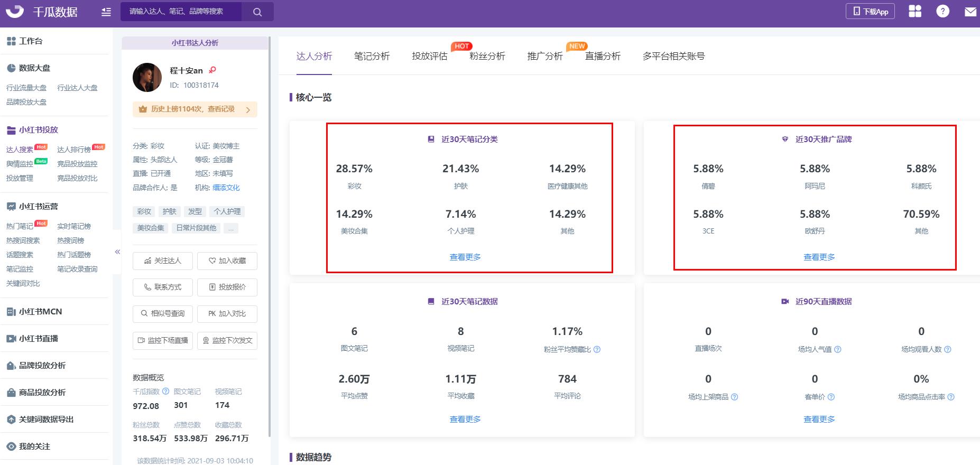Viewport: 980px width, 465px height.
Task: Open 舆情监控 in sidebar
Action: point(20,164)
